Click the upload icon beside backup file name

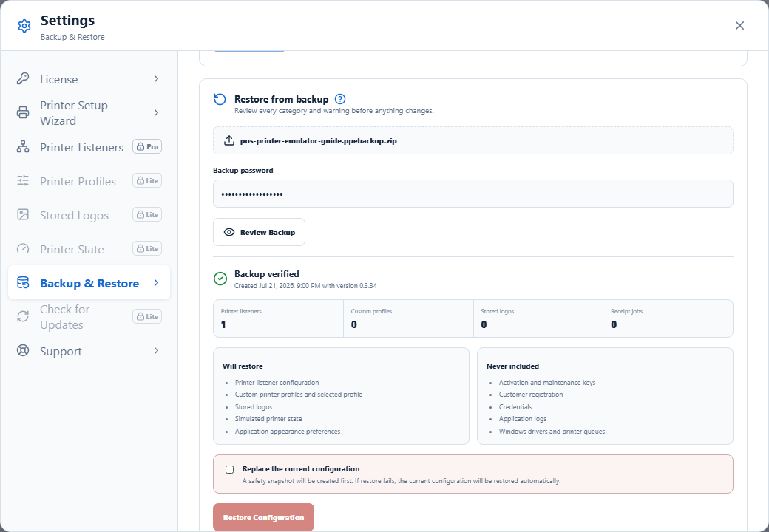[x=229, y=140]
